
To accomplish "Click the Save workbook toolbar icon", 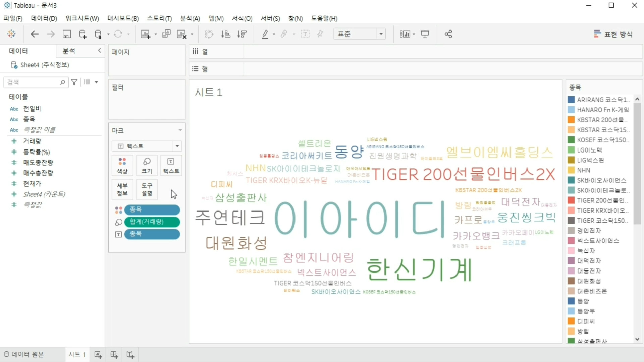I will coord(67,34).
